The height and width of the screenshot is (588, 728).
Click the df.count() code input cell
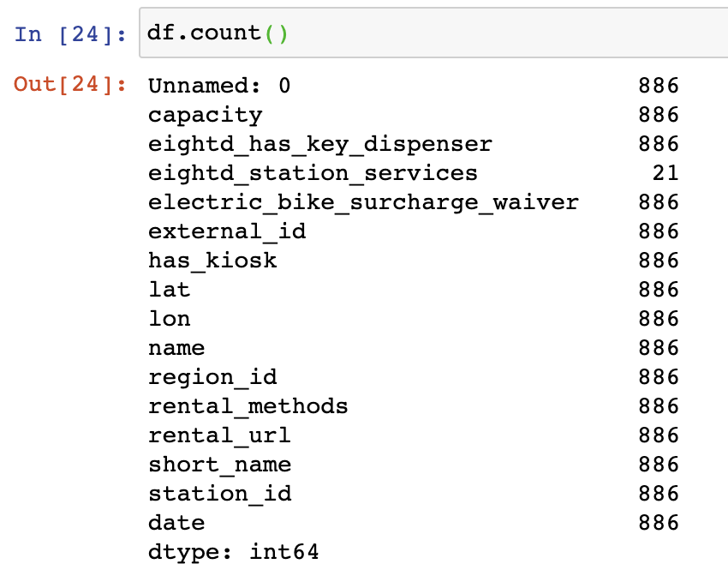tap(428, 33)
